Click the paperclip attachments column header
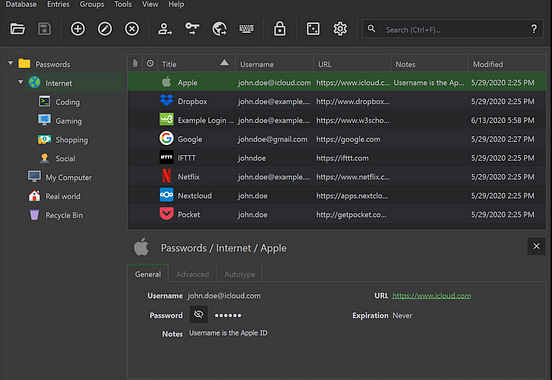This screenshot has width=552, height=380. [x=135, y=63]
